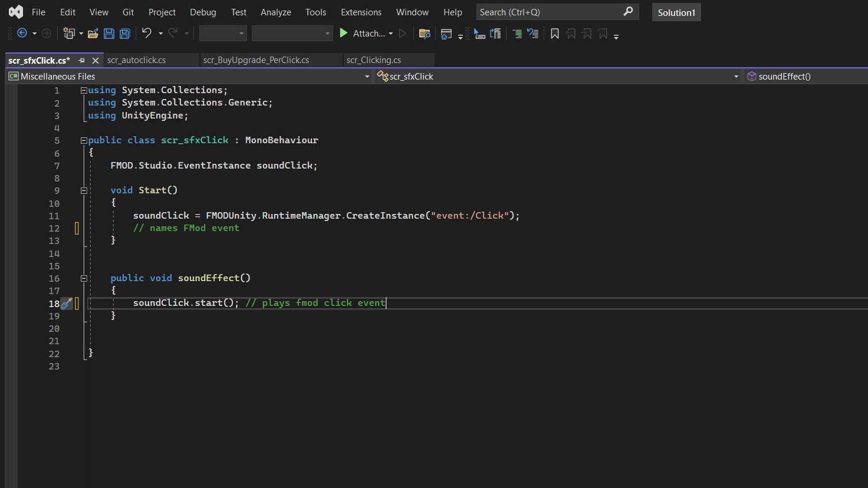This screenshot has height=488, width=868.
Task: Open the Miscellaneous Files project dropdown
Action: [x=367, y=77]
